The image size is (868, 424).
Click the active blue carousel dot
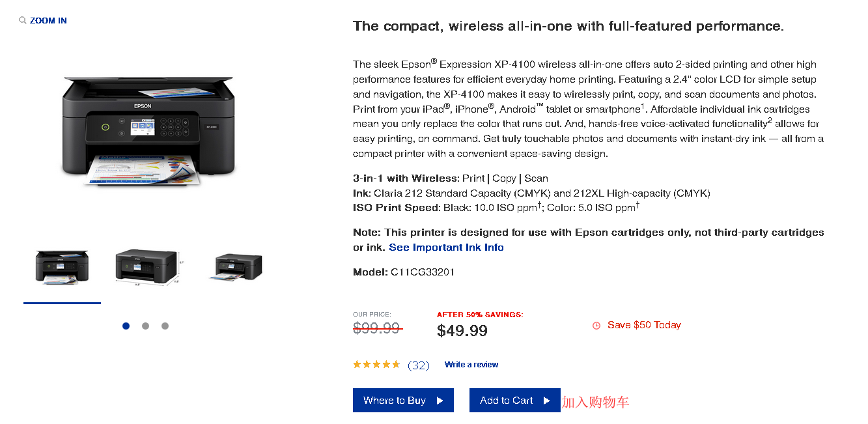[126, 326]
